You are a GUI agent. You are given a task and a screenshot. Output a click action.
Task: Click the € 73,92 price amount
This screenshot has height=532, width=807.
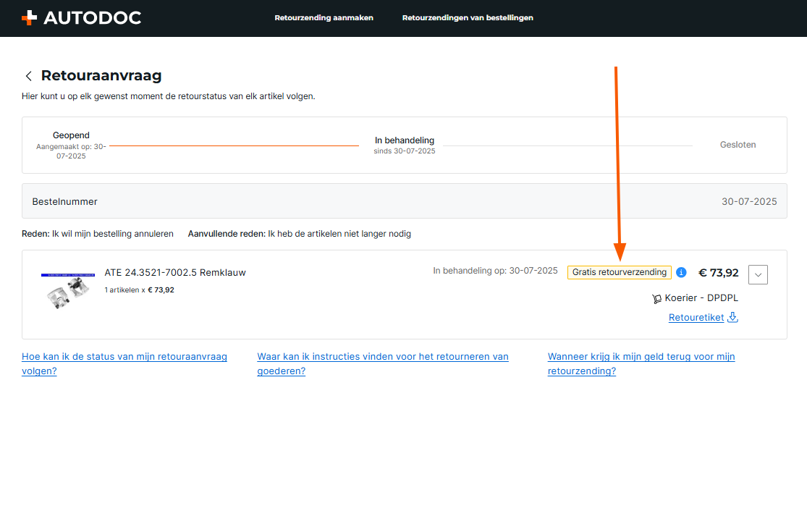tap(718, 273)
